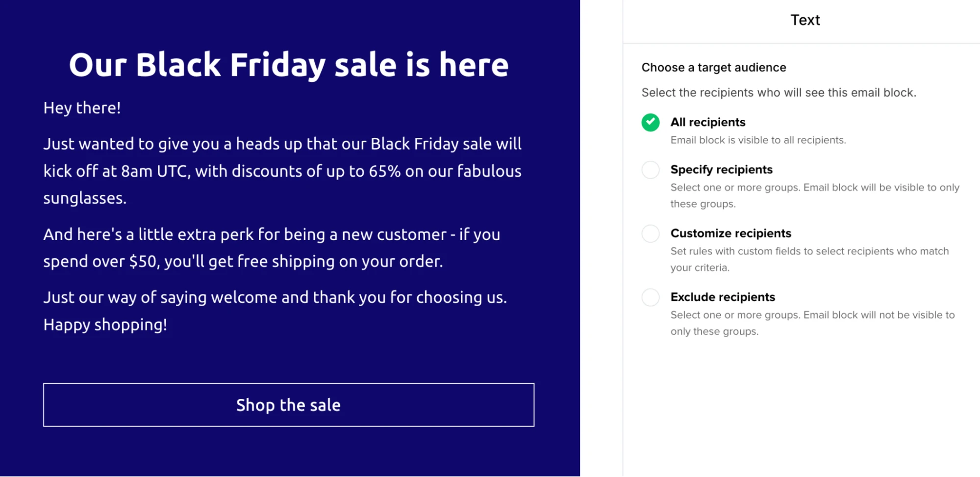Click the Text panel title

[x=805, y=20]
